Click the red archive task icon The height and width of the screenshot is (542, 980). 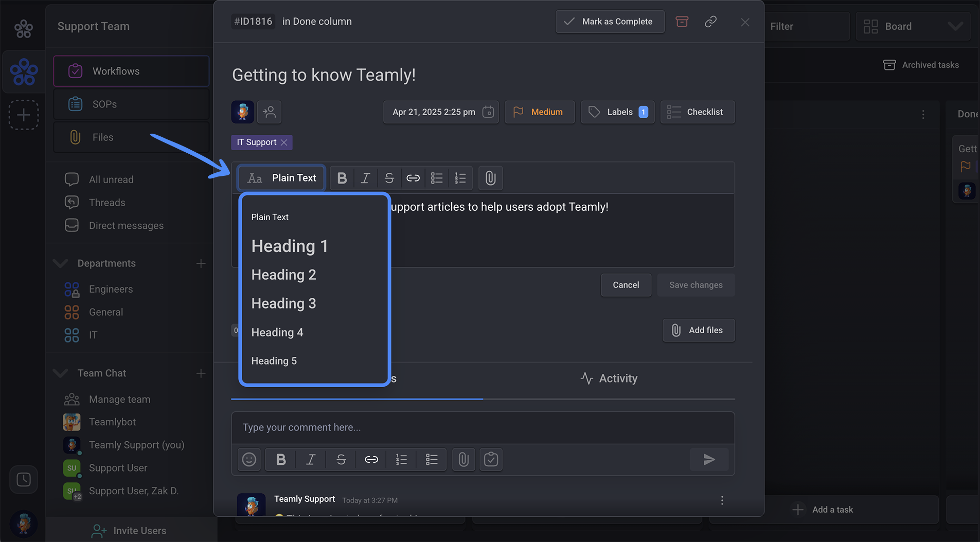click(x=682, y=22)
